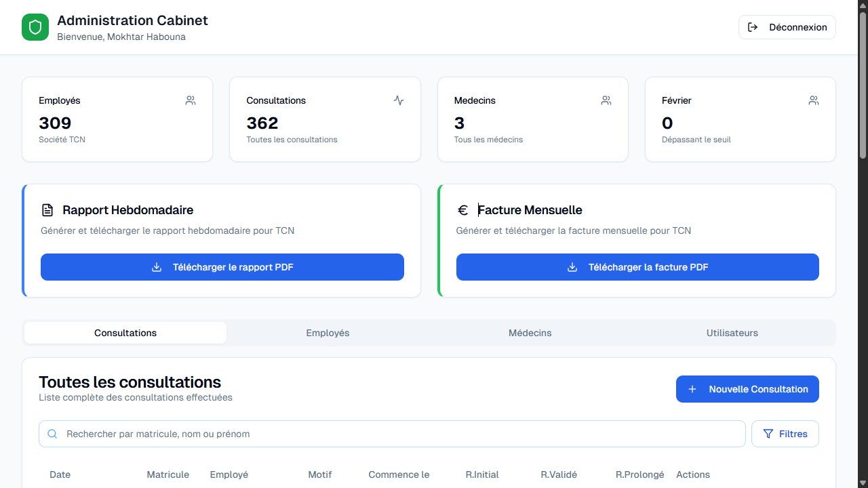The image size is (868, 488).
Task: Click the activity pulse icon in Consultations card
Action: point(399,100)
